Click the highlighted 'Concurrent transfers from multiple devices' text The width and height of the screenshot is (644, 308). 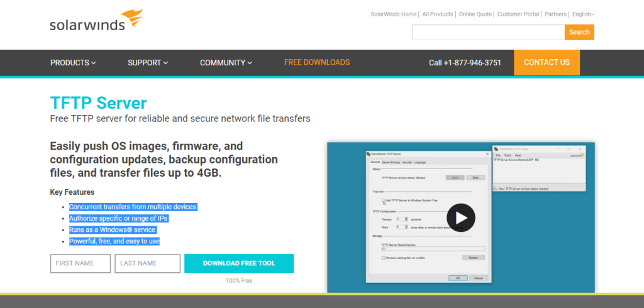133,207
